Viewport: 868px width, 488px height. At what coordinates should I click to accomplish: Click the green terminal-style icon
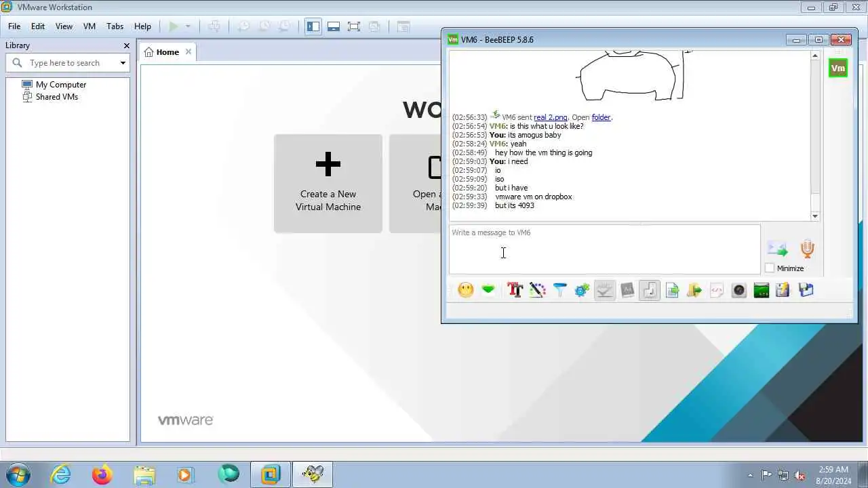coord(762,290)
